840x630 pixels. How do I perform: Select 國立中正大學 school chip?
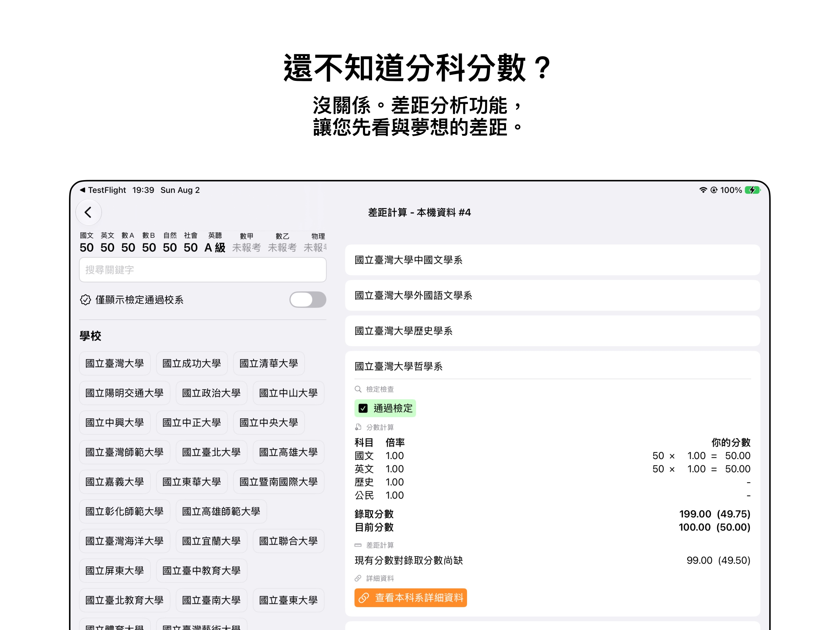192,423
